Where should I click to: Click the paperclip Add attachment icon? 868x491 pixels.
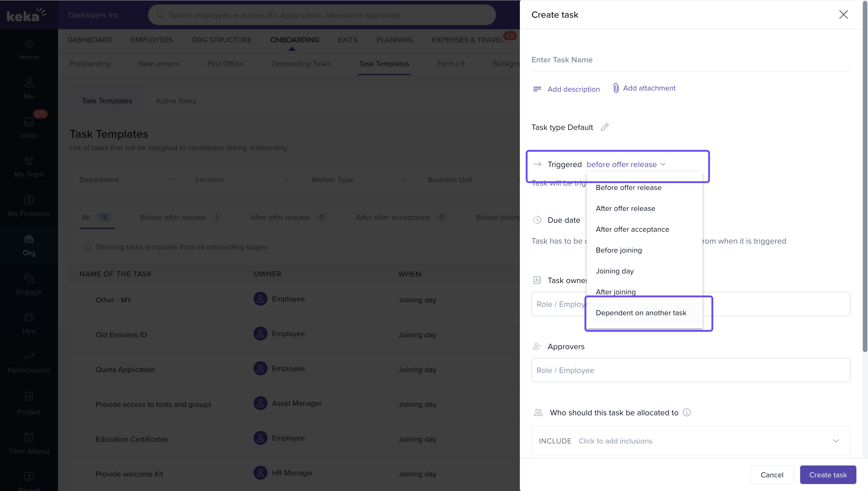point(616,88)
